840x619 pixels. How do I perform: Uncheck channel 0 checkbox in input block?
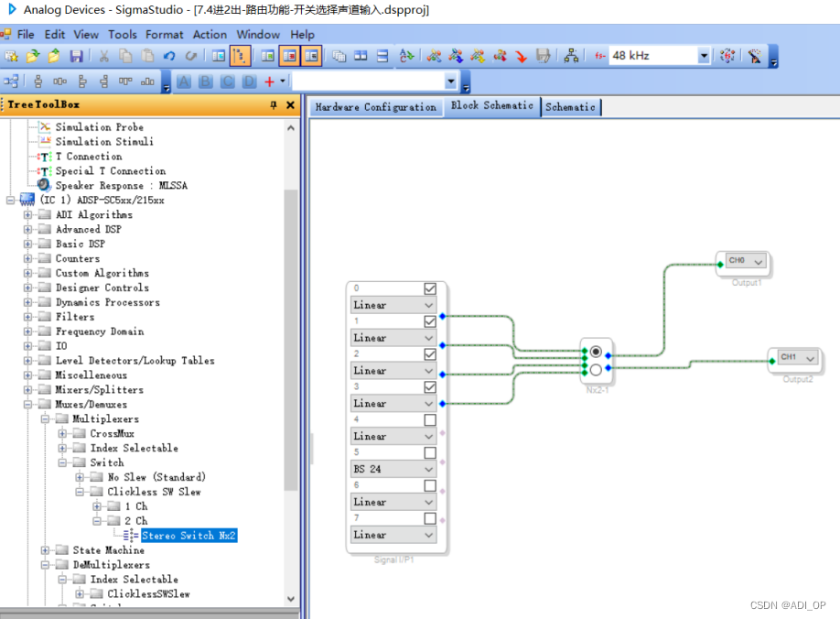[430, 288]
